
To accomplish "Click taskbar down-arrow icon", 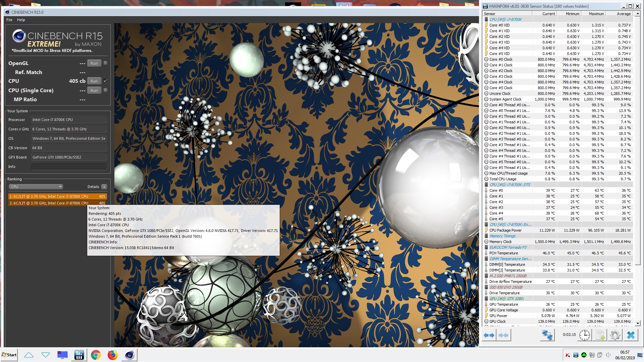I will (x=46, y=355).
